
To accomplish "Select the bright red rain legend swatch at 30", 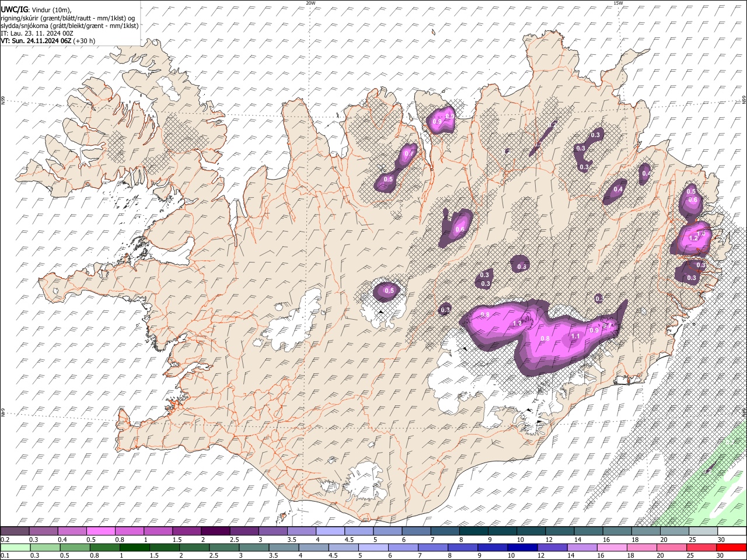I will (732, 547).
